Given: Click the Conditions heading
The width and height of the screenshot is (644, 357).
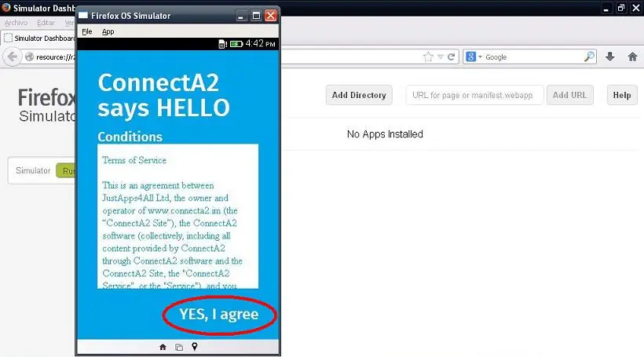Looking at the screenshot, I should tap(130, 137).
